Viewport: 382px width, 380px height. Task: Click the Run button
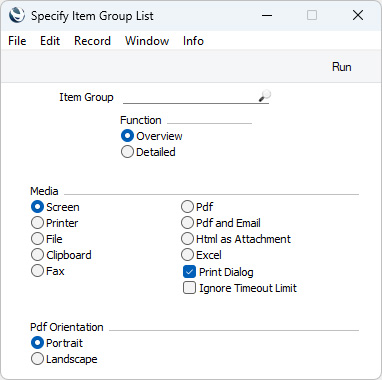point(342,67)
